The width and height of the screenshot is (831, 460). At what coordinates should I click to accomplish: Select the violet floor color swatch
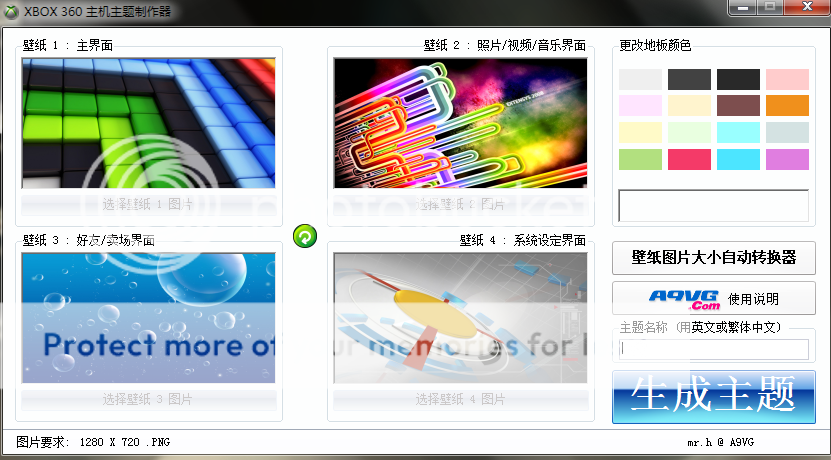(x=787, y=159)
